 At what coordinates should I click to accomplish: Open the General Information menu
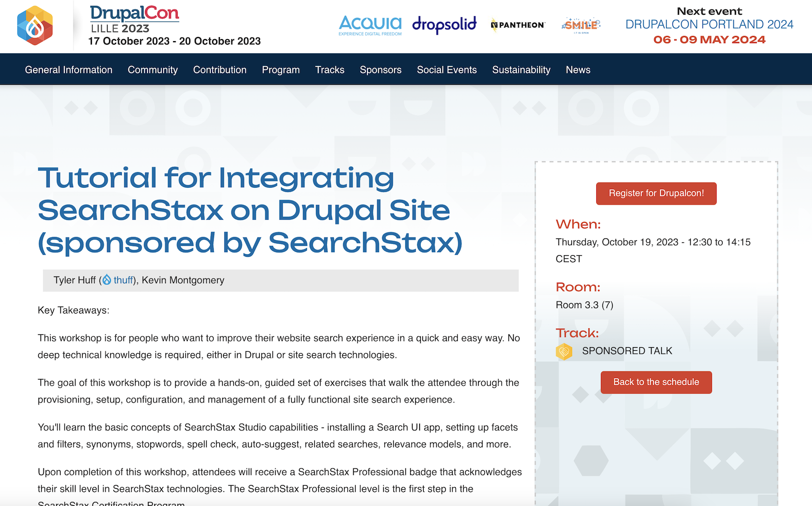point(69,70)
